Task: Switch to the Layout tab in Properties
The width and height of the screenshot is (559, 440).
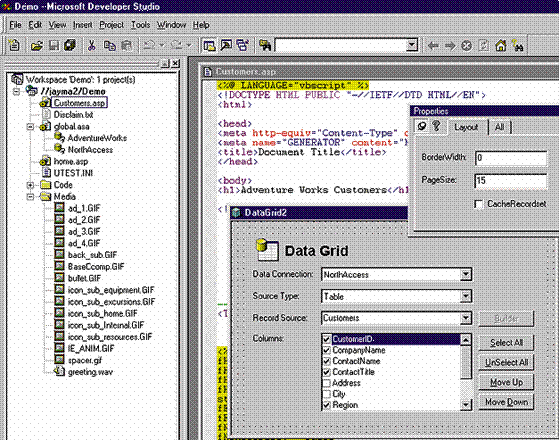Action: [x=466, y=127]
